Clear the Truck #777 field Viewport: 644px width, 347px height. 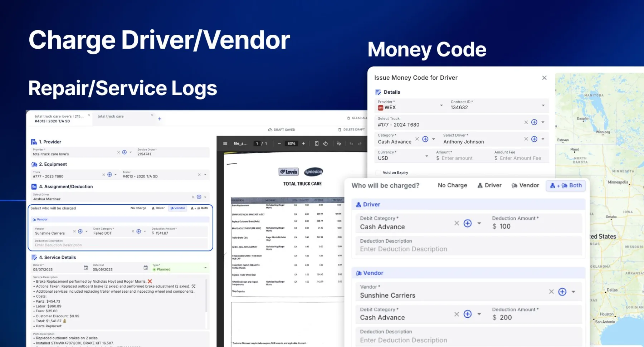[104, 175]
